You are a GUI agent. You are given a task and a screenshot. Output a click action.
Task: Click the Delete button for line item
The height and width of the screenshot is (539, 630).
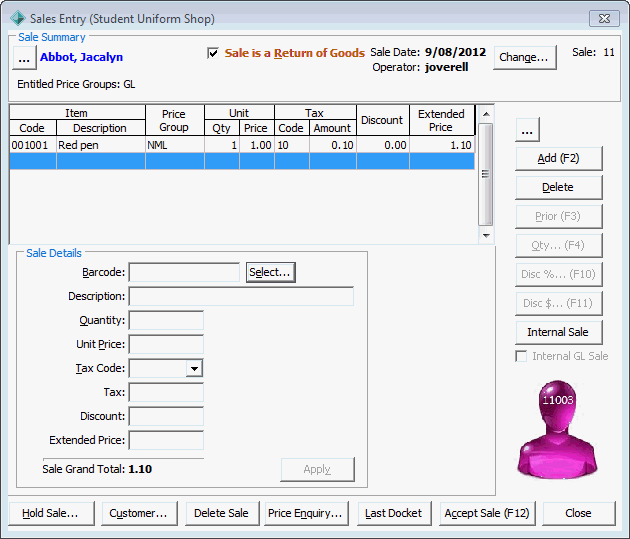point(558,187)
